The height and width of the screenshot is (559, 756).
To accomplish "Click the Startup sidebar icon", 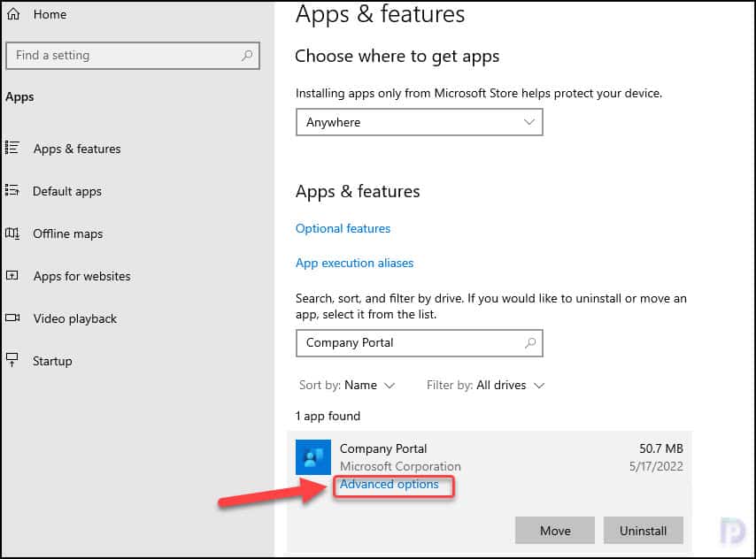I will (12, 360).
